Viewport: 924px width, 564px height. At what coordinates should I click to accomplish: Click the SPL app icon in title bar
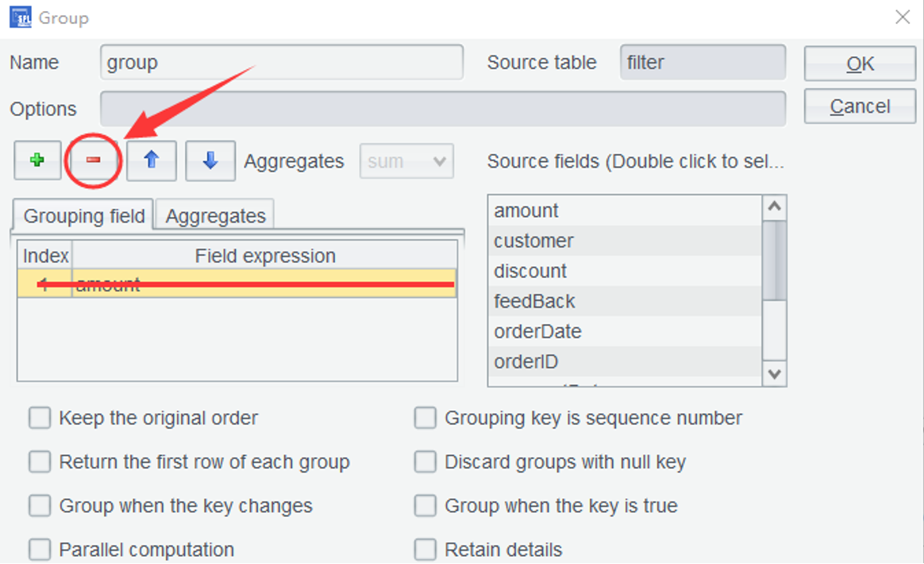(21, 17)
